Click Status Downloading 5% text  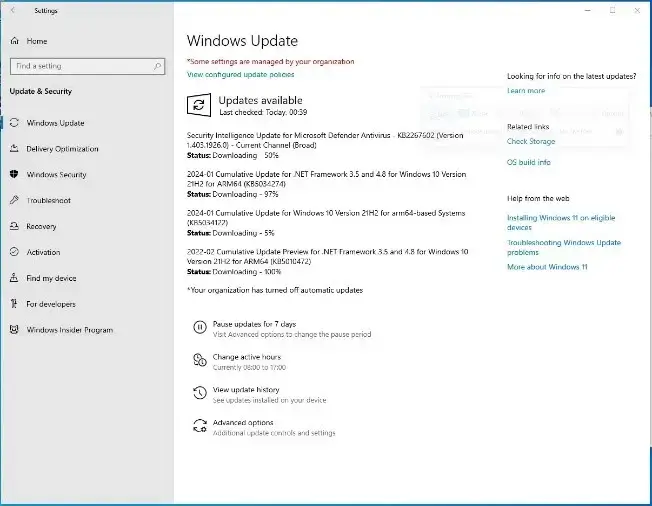[230, 233]
